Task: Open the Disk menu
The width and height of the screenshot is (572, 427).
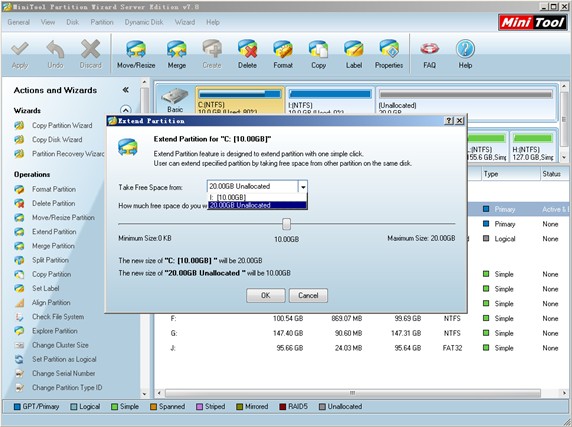Action: tap(73, 22)
